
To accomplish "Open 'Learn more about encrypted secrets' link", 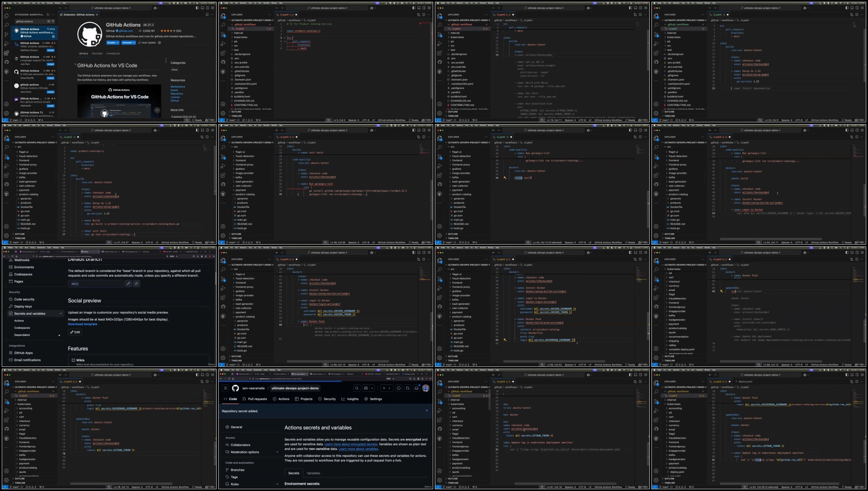I will tap(351, 444).
